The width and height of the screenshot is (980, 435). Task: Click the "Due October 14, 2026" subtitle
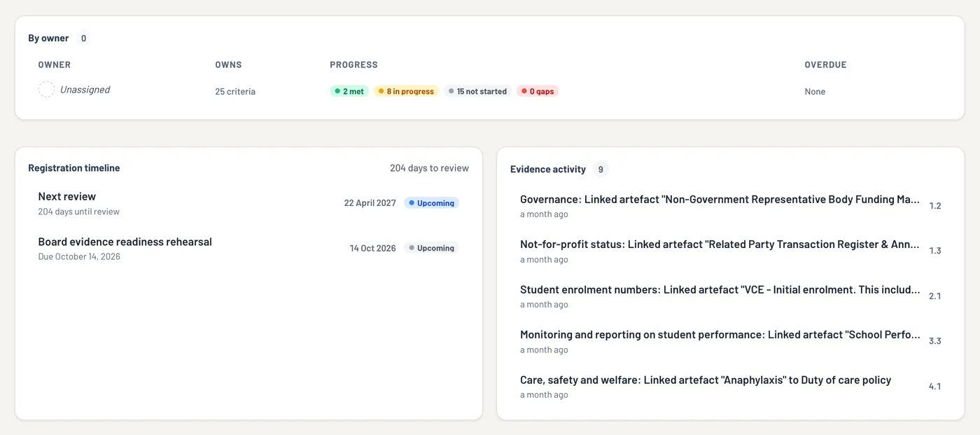79,256
